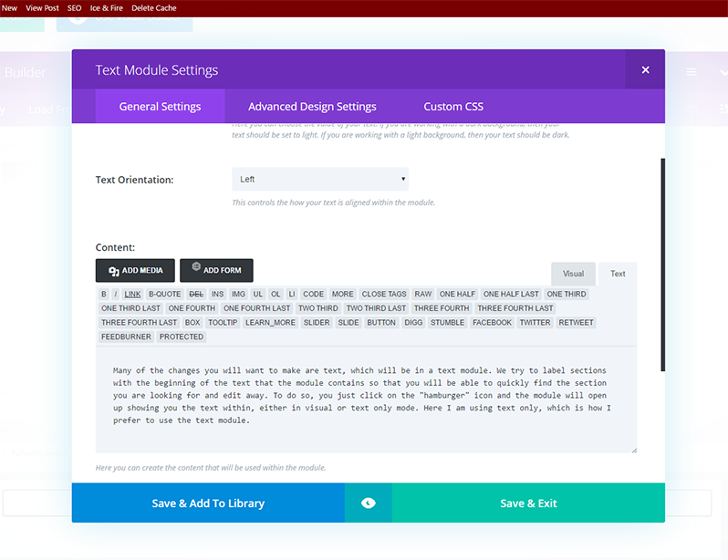Screen dimensions: 728x560
Task: Insert MORE tag
Action: (x=343, y=294)
